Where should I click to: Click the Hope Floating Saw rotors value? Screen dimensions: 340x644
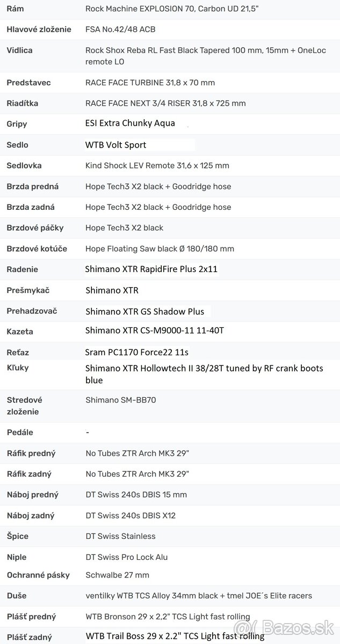(160, 248)
